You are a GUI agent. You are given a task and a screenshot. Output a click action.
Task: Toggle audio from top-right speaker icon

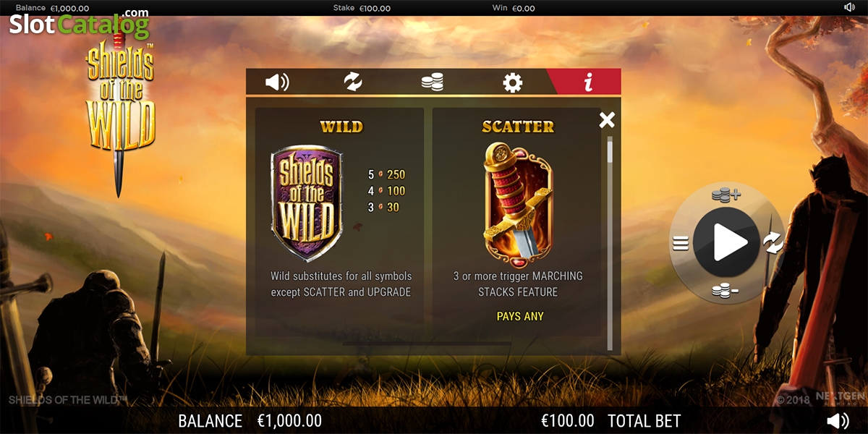point(849,7)
